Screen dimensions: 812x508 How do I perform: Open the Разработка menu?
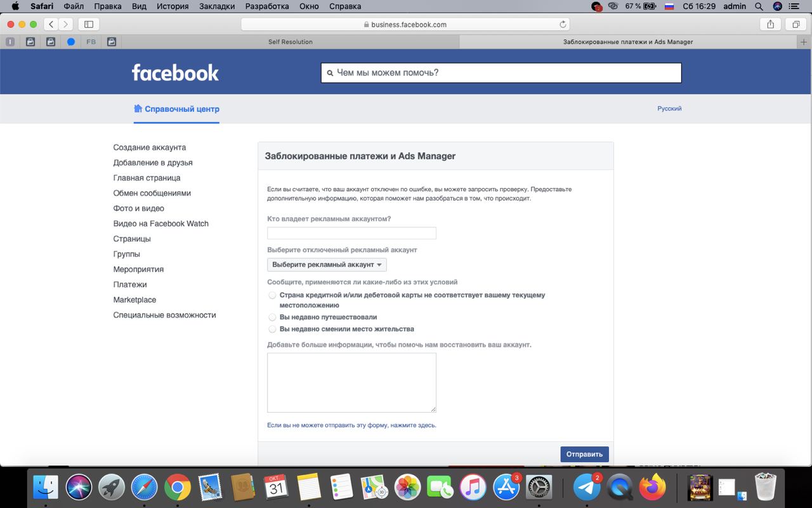click(x=267, y=6)
